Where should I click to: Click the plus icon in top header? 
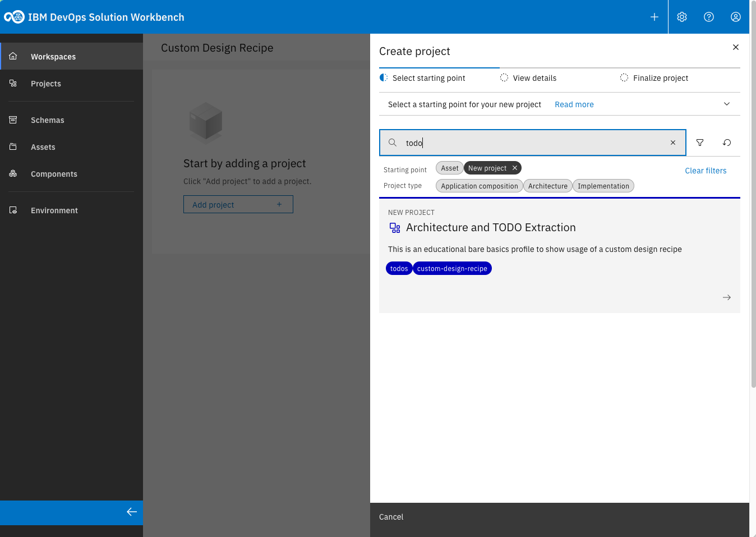654,17
